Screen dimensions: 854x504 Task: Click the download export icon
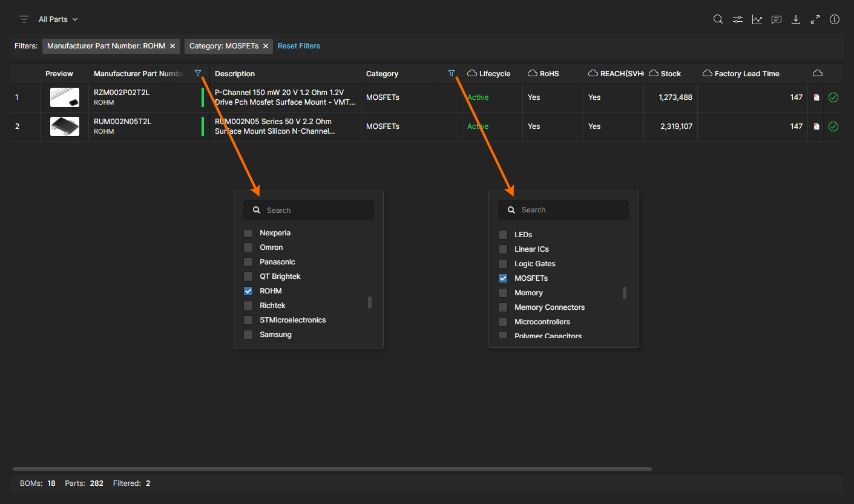(x=796, y=19)
